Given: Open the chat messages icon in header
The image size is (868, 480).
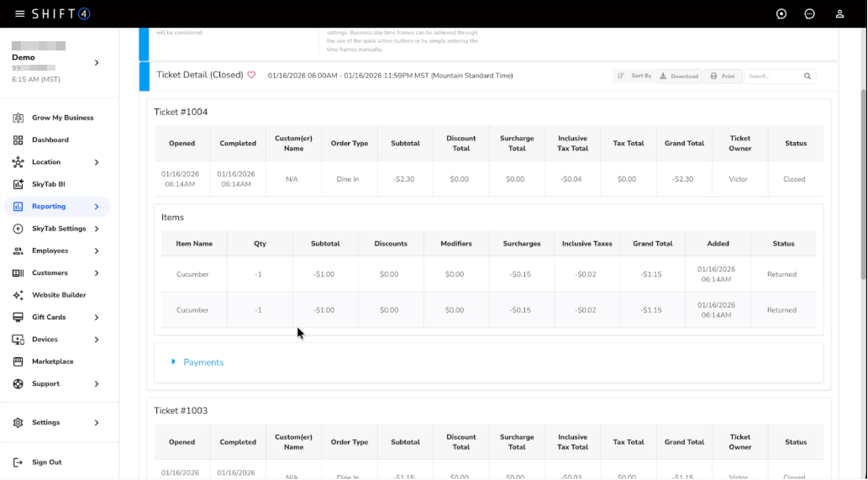Looking at the screenshot, I should (x=809, y=13).
